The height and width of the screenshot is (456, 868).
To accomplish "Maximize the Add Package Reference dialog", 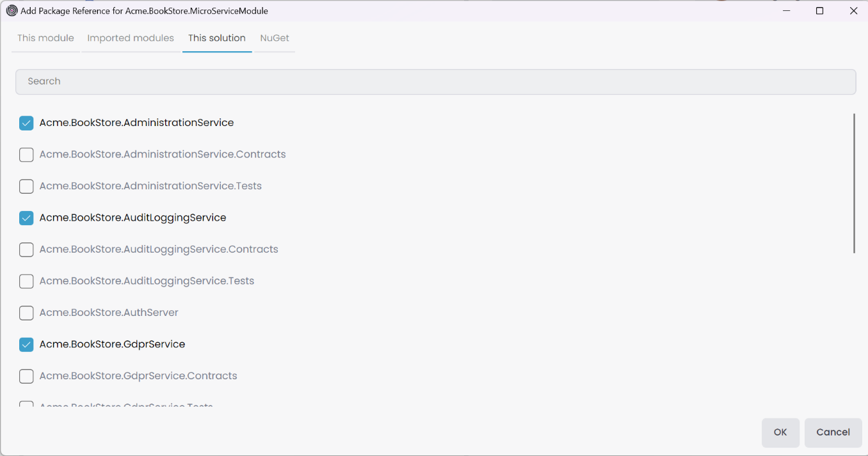I will [x=819, y=11].
